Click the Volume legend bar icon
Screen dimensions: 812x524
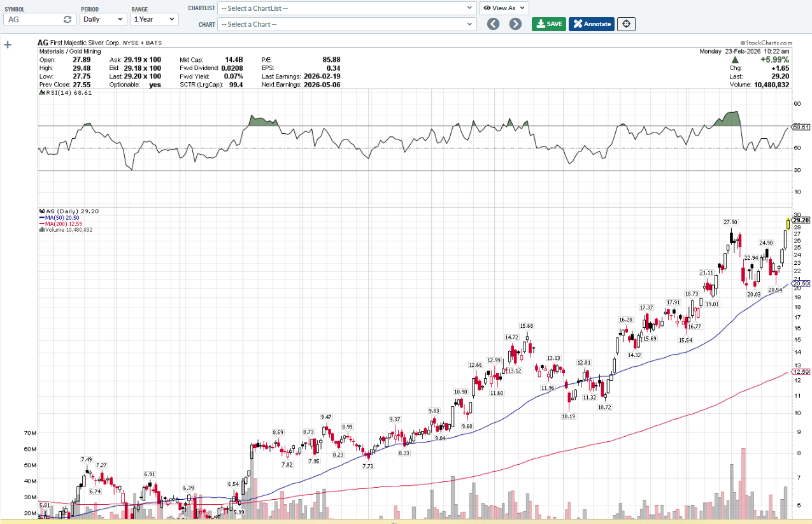point(41,230)
